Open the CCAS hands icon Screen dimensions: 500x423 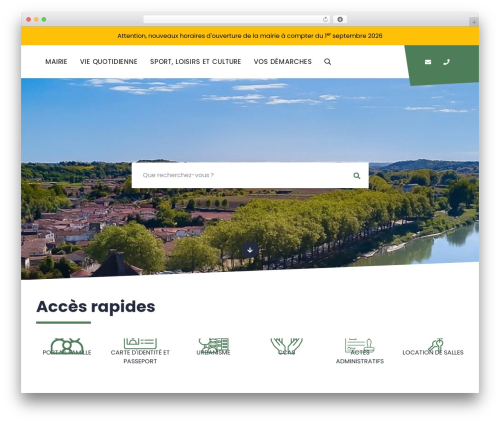click(287, 346)
